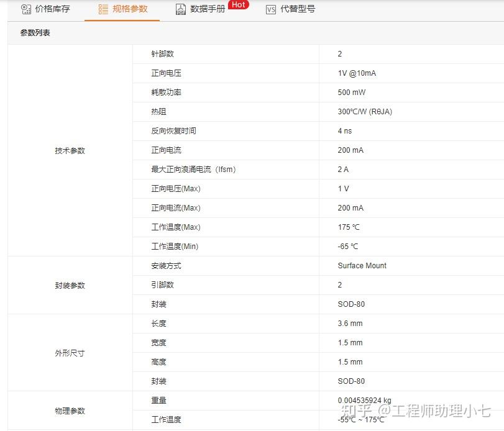Screen dimensions: 504x431
Task: Click the SOD-80 封装 value
Action: click(351, 304)
